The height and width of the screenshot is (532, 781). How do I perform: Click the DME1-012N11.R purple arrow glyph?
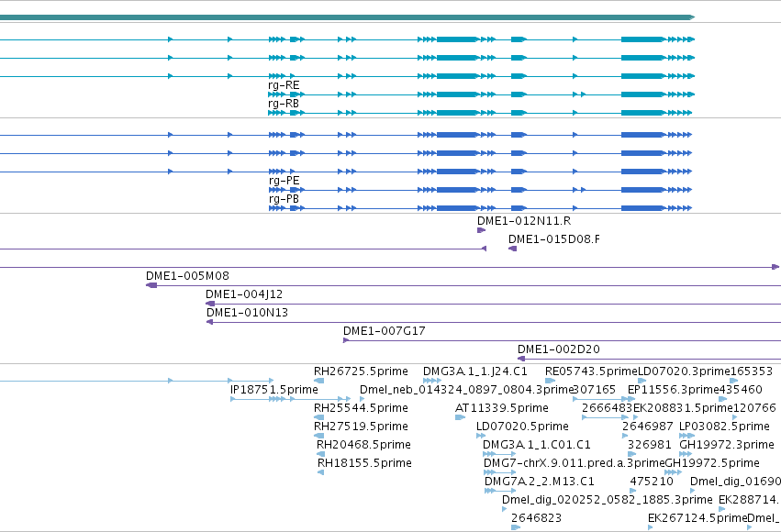(481, 230)
